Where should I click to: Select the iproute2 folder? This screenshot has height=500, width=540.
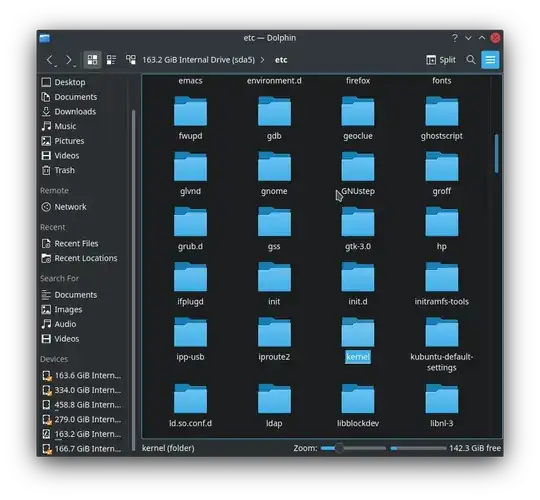click(x=274, y=340)
